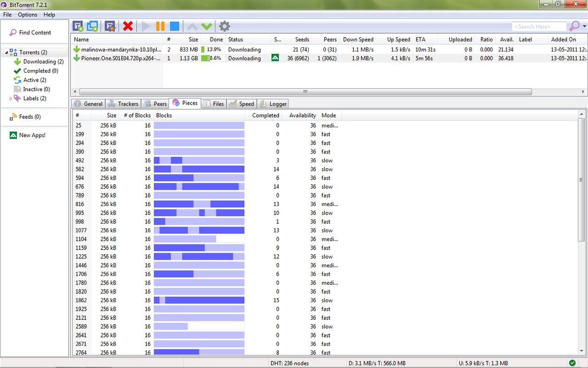Collapse the Torrents tree node

pos(6,52)
